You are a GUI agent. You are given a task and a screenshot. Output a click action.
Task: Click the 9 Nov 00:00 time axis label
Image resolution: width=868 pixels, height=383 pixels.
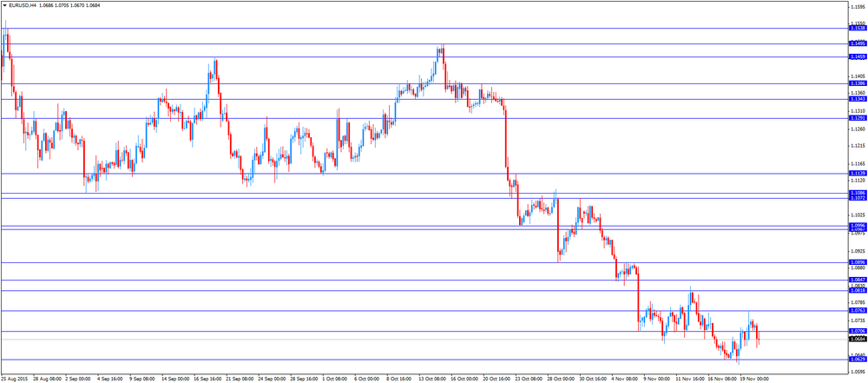(x=657, y=380)
